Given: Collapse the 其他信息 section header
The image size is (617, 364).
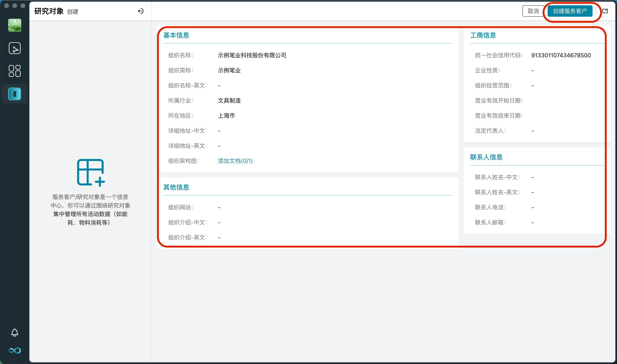Looking at the screenshot, I should pyautogui.click(x=176, y=187).
